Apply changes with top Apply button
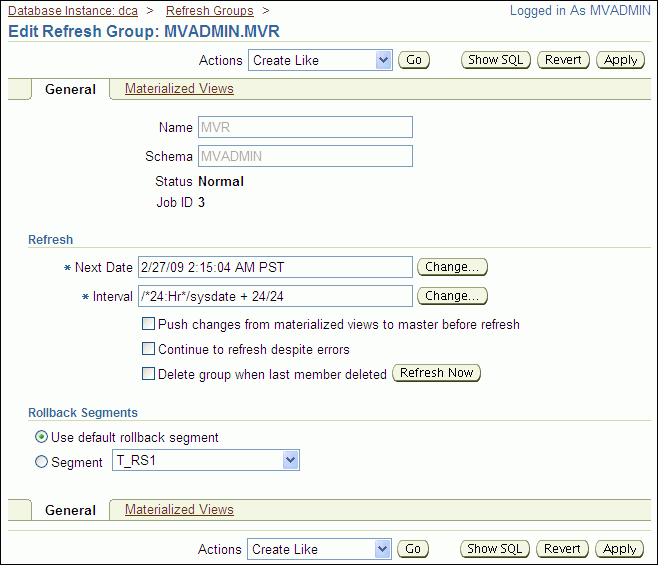This screenshot has width=658, height=565. pyautogui.click(x=620, y=60)
